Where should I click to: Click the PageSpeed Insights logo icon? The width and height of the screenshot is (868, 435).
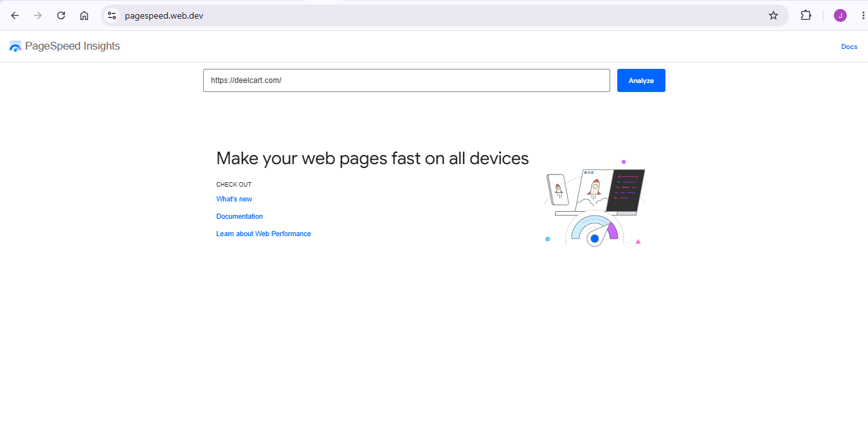(15, 46)
